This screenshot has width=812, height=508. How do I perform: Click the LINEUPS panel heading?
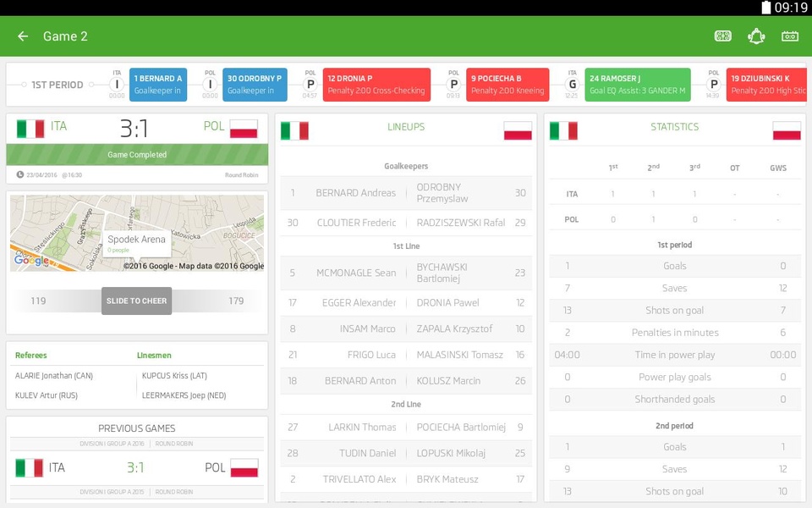pos(406,127)
